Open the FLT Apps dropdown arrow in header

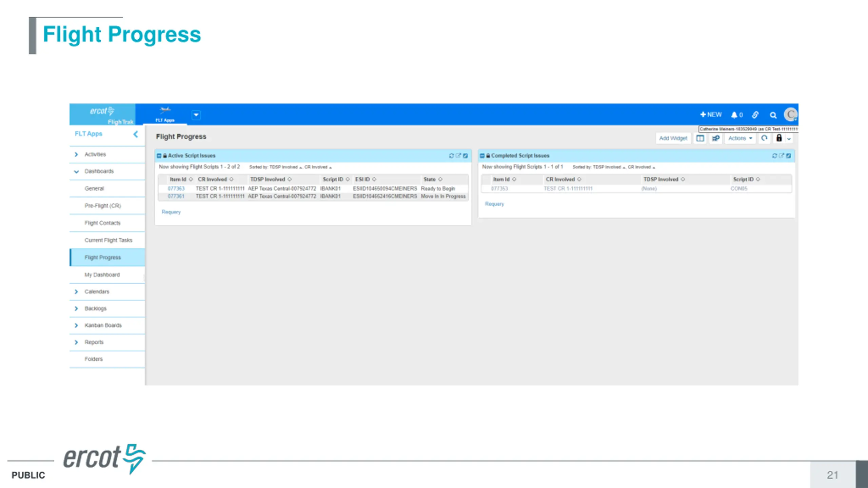click(x=196, y=115)
